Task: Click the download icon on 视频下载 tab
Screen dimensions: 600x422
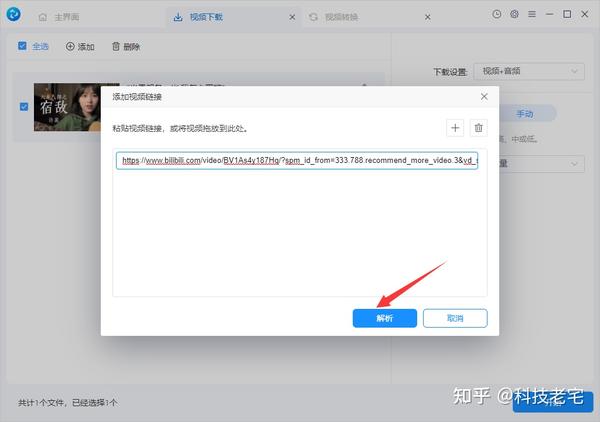Action: [x=178, y=17]
